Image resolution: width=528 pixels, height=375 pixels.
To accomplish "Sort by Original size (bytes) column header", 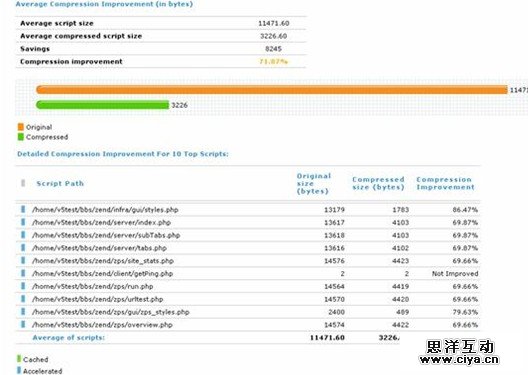I will [314, 183].
